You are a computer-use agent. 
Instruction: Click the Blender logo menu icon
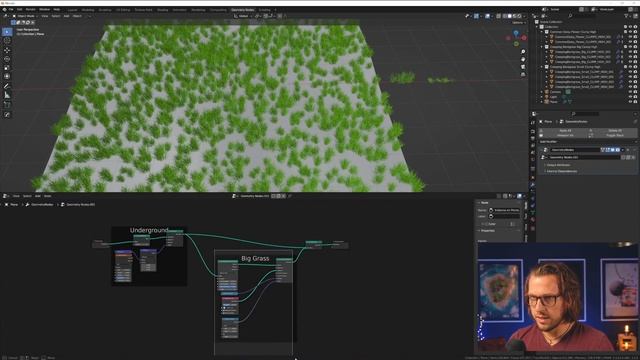click(x=4, y=9)
